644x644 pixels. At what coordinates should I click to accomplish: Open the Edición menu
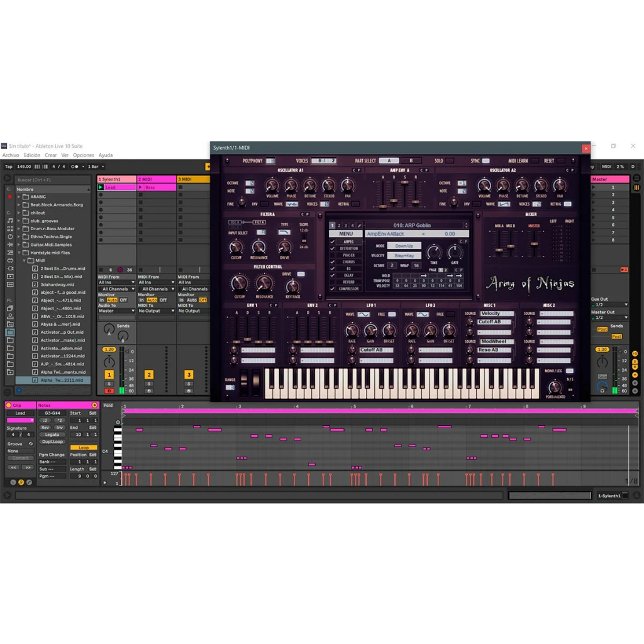pyautogui.click(x=32, y=155)
